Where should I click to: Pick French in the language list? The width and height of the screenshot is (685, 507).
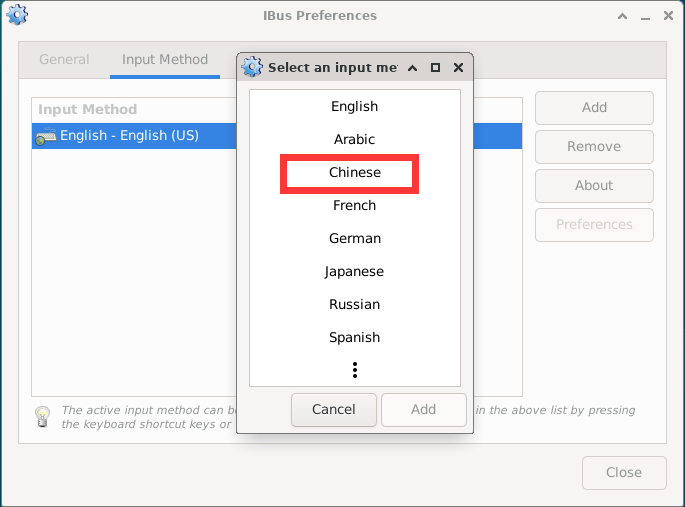tap(355, 206)
